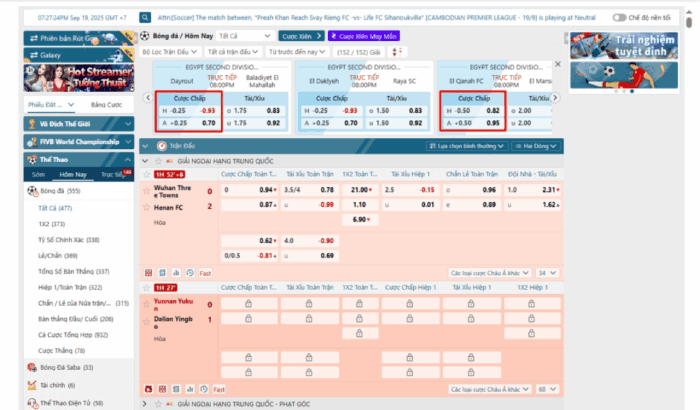Open the Wuhan match's Các loại cược Châu Á khác dropdown

pos(490,273)
